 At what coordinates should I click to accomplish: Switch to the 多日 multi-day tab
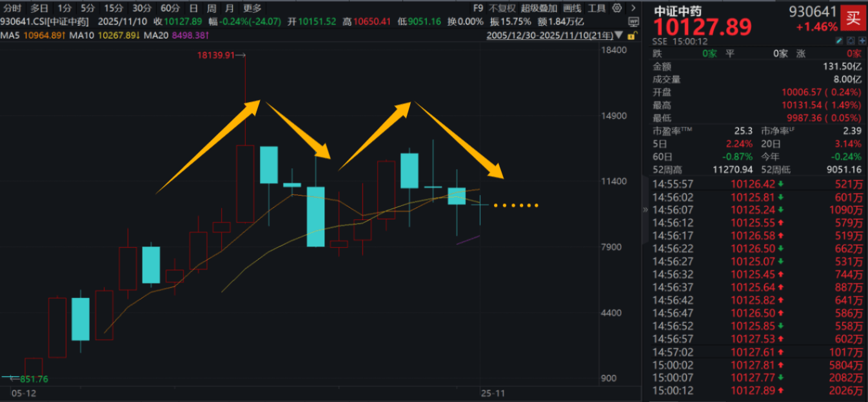pos(40,8)
